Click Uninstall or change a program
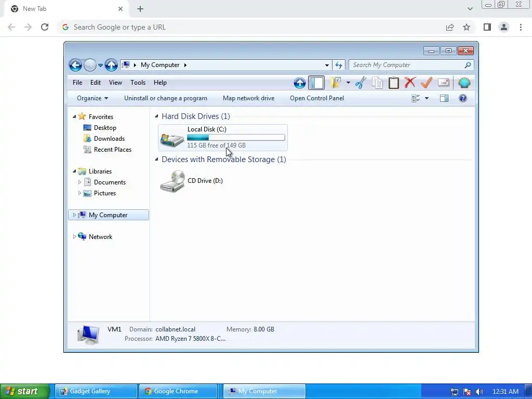The width and height of the screenshot is (532, 399). click(x=166, y=98)
